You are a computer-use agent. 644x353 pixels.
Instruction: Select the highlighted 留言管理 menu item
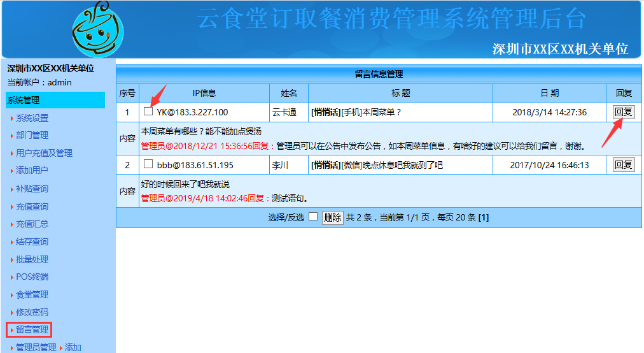click(x=32, y=329)
